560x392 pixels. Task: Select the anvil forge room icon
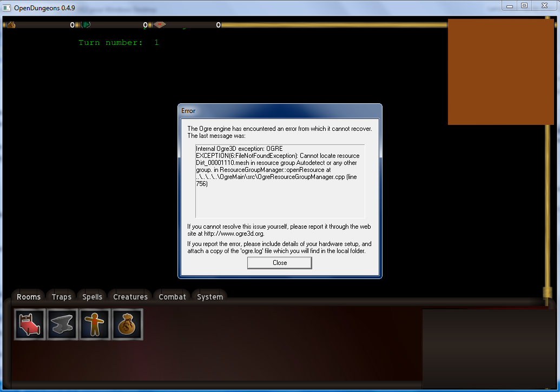click(62, 324)
